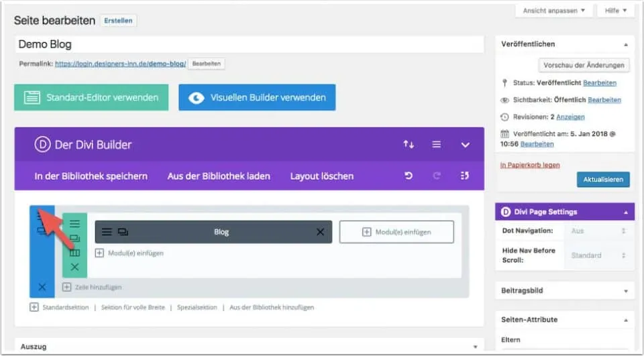Delete the blue section via its X icon
Viewport: 644px width, 356px height.
tap(42, 287)
